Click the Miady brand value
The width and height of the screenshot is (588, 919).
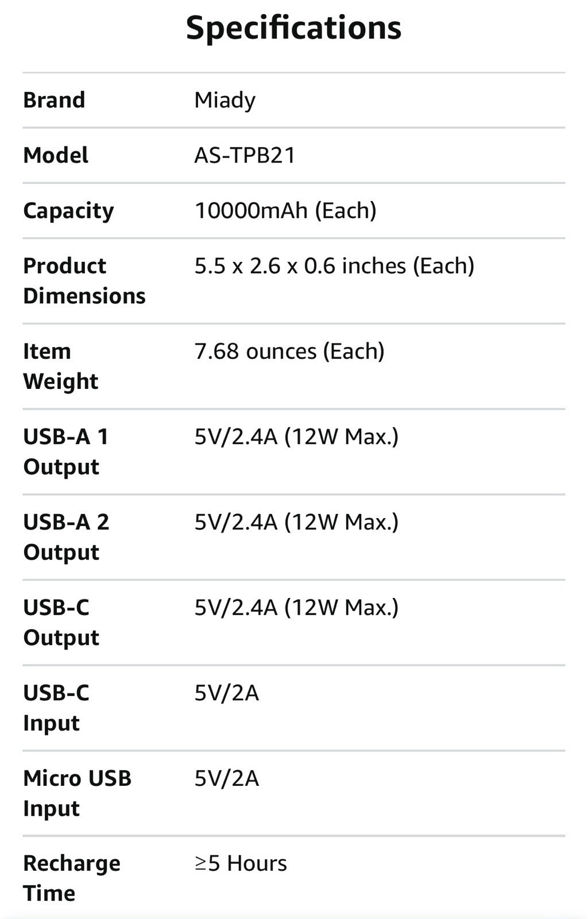click(x=225, y=100)
